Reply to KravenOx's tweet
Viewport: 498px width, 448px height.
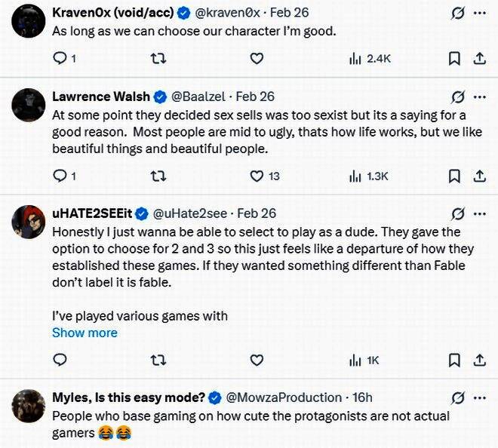(x=60, y=59)
